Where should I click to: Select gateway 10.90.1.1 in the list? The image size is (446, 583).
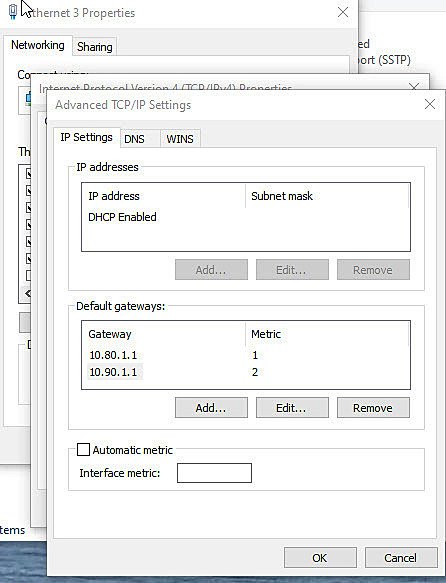[246, 372]
